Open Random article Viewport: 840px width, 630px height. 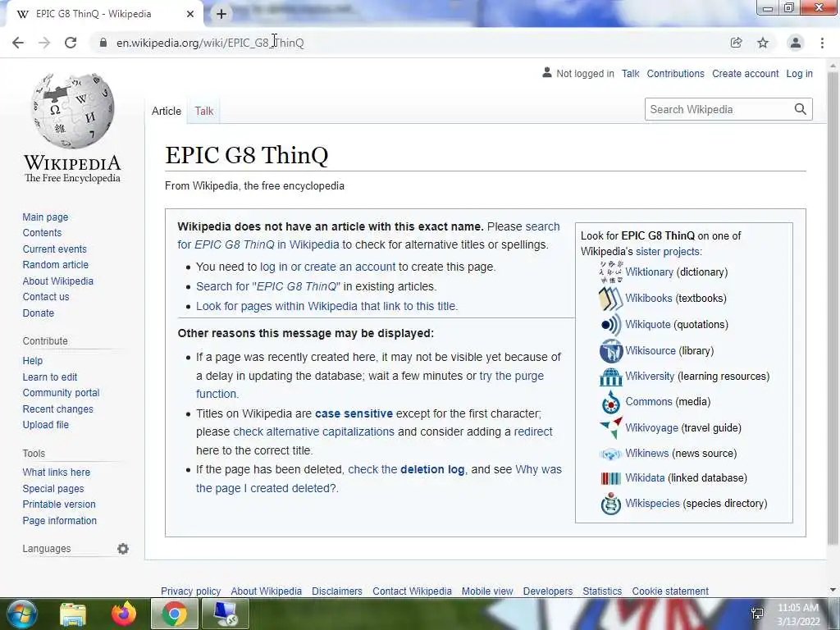(x=56, y=265)
